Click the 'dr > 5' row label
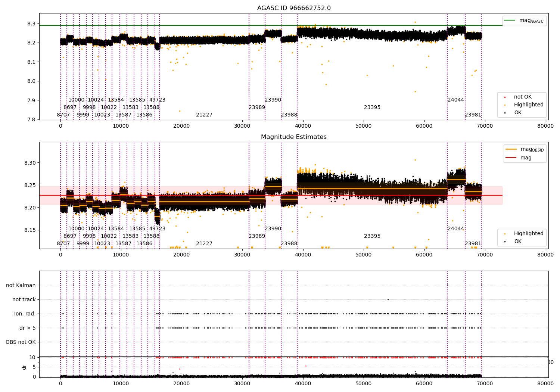This screenshot has width=560, height=392. click(28, 328)
